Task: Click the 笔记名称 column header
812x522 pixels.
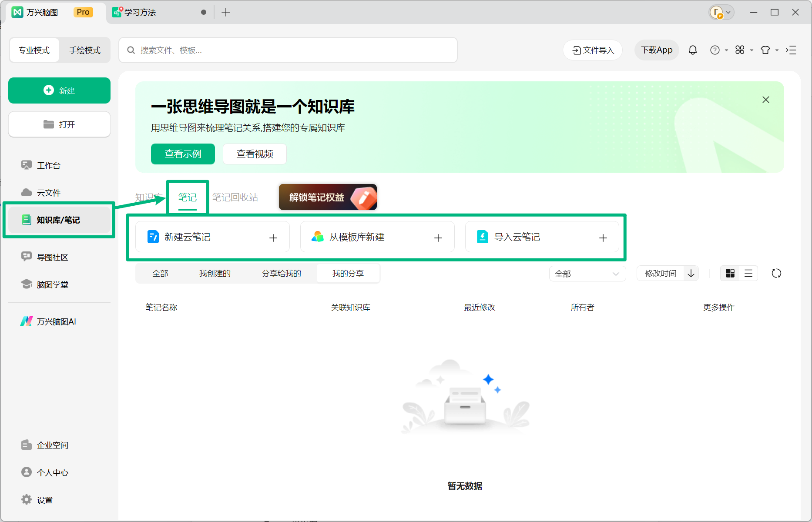Action: pos(161,308)
